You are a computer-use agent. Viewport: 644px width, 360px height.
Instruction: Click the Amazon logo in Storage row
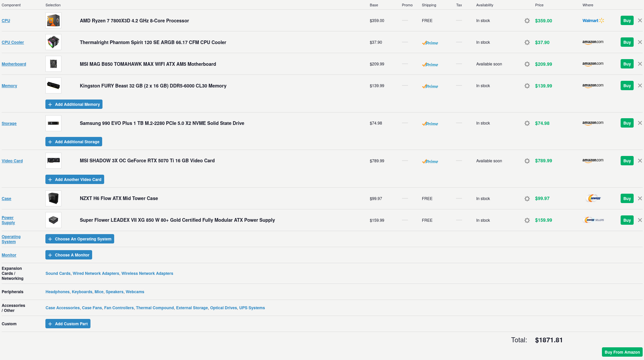tap(593, 123)
